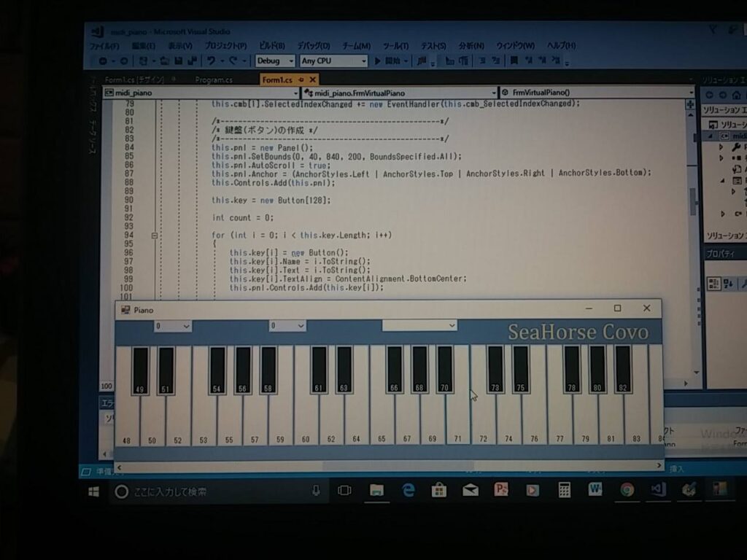Click Categorized icon in Properties panel
Screen dimensions: 747x560
click(713, 284)
